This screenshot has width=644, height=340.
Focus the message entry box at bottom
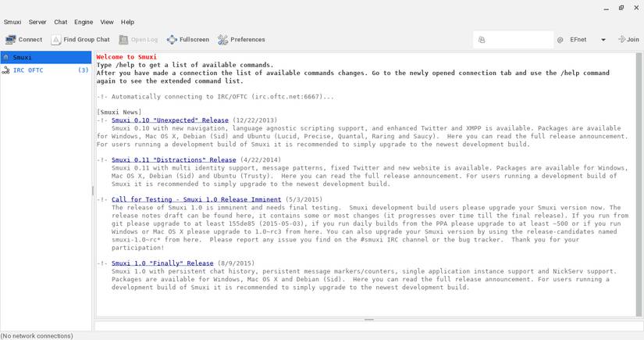tap(368, 327)
